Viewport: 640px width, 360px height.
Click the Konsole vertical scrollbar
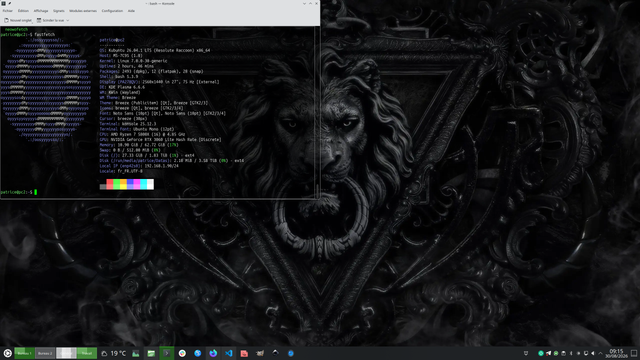[318, 112]
